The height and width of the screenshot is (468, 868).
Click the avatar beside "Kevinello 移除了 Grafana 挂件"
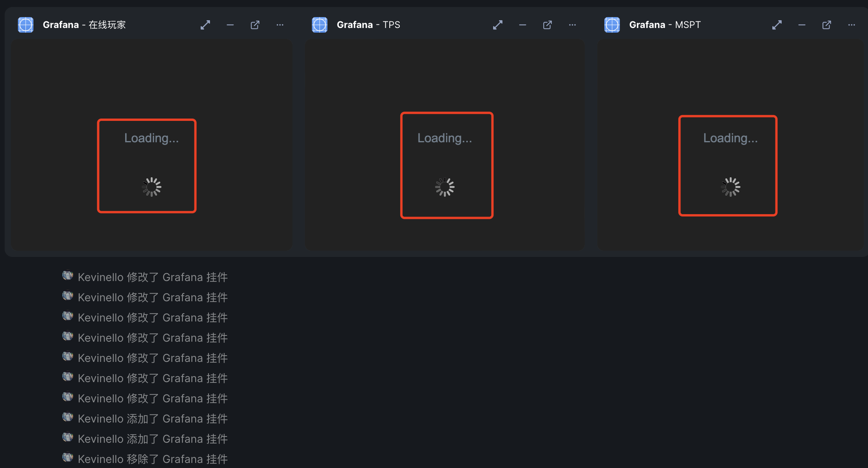point(68,458)
